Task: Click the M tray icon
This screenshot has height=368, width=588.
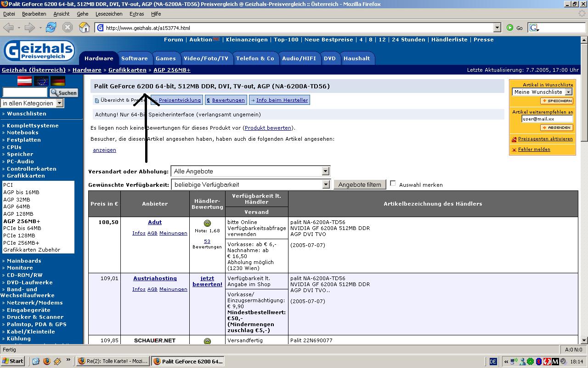Action: click(555, 362)
